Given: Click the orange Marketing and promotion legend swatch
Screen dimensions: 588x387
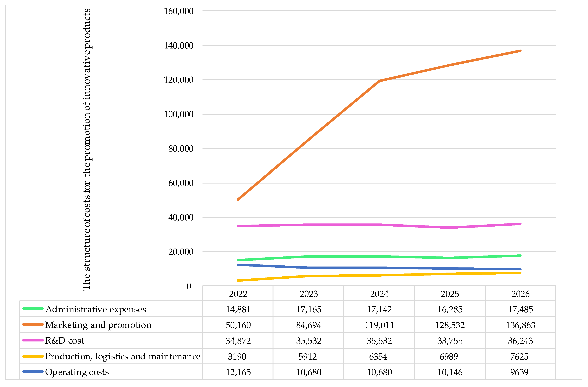Looking at the screenshot, I should 33,325.
